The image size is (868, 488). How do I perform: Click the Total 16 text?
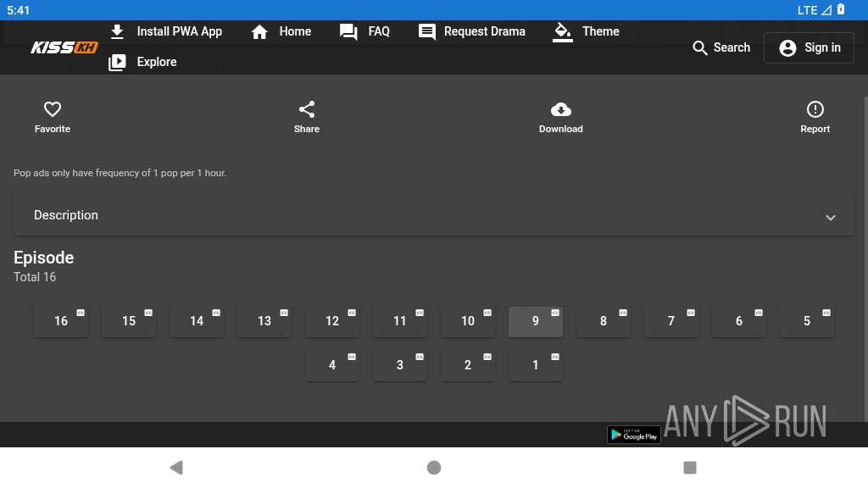35,277
